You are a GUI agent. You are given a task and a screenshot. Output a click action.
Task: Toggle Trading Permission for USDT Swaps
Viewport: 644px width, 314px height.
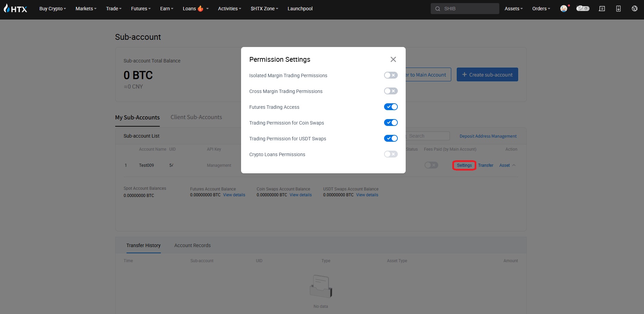click(x=391, y=138)
